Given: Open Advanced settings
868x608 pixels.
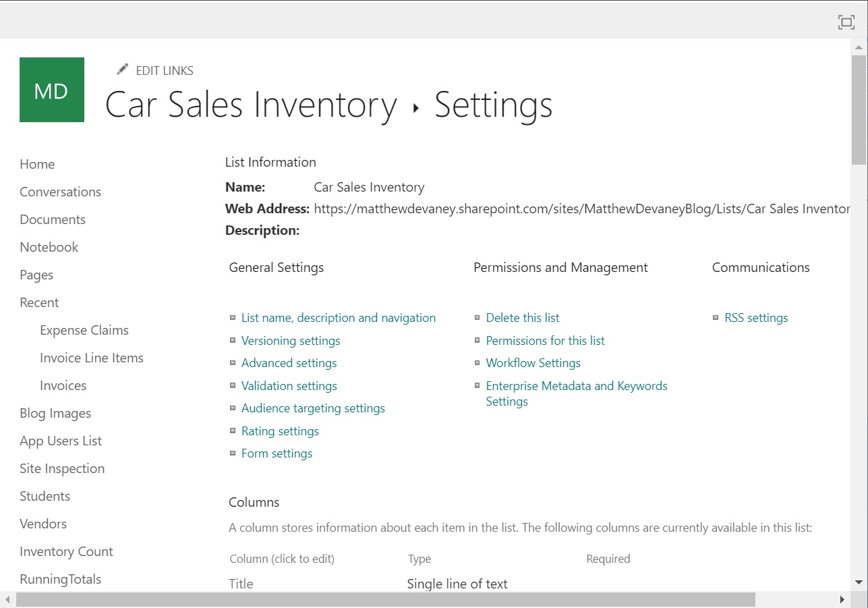Looking at the screenshot, I should point(289,362).
